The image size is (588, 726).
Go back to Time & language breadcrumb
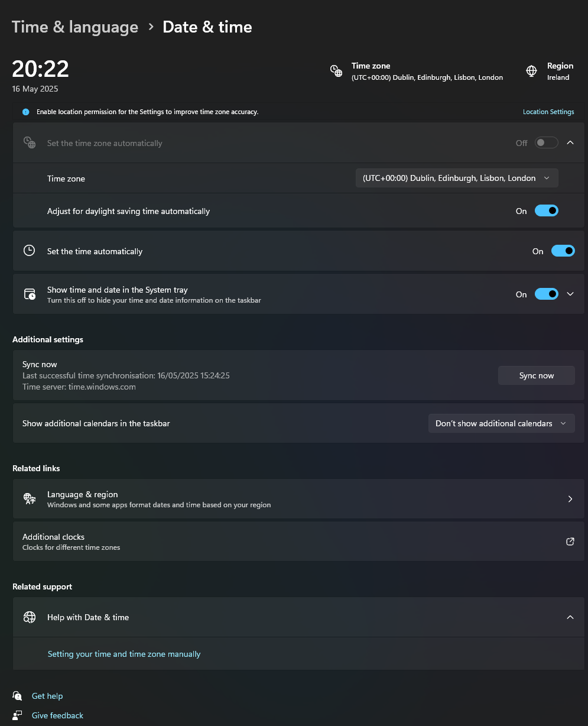click(75, 27)
